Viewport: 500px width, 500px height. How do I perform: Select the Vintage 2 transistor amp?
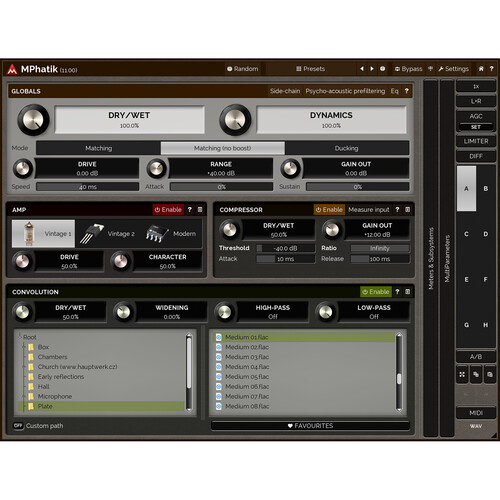[107, 234]
